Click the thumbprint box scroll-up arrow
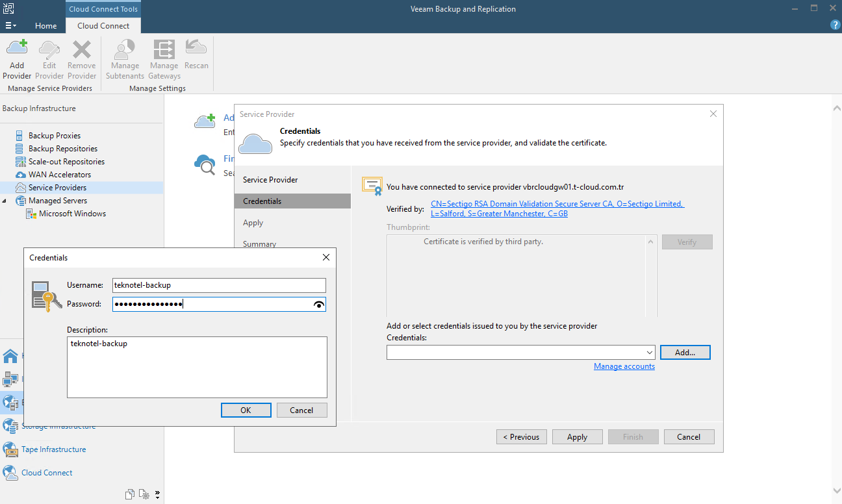This screenshot has height=504, width=842. click(x=651, y=242)
